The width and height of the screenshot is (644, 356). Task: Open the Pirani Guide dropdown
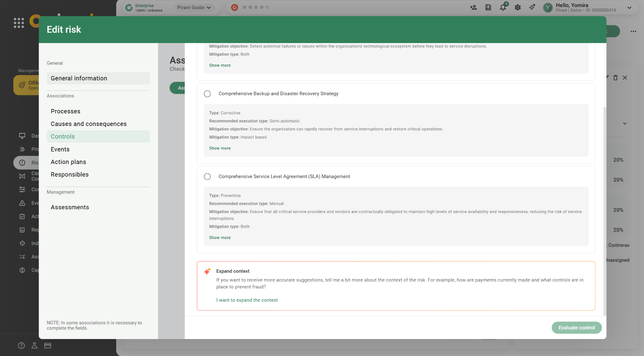[194, 8]
